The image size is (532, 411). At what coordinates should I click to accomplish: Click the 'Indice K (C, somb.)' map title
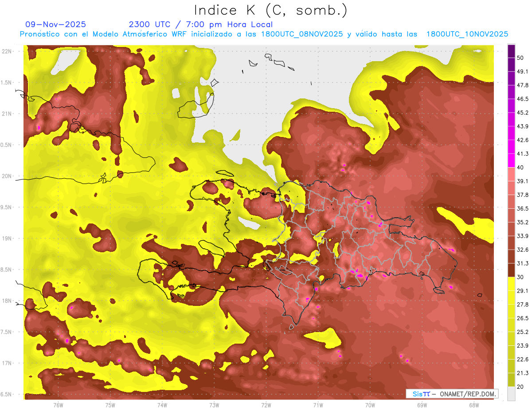pos(270,10)
